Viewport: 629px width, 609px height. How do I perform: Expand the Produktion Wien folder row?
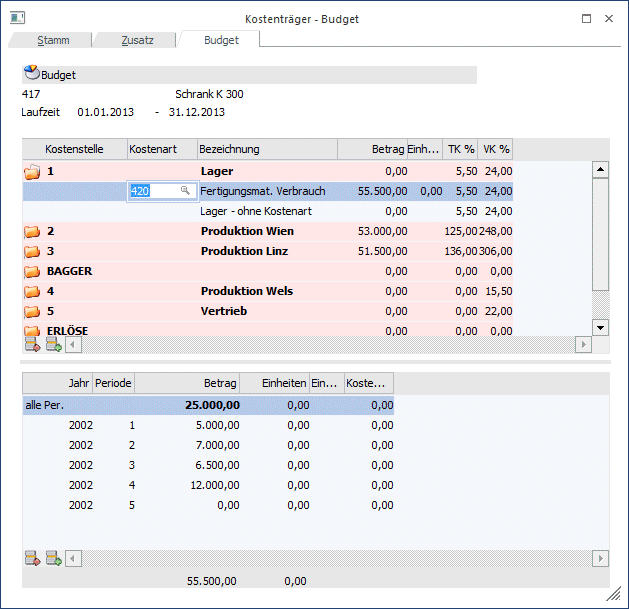(32, 232)
